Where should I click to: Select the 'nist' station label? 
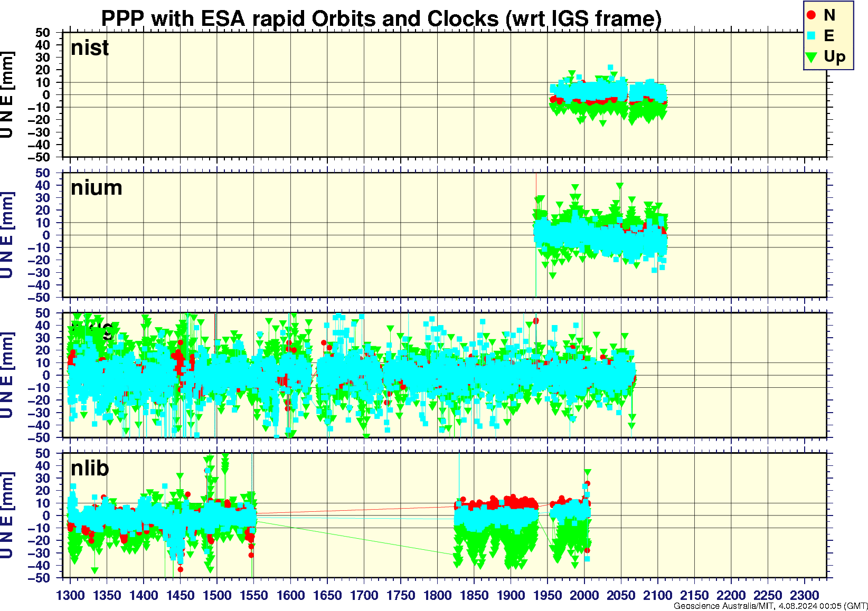[90, 47]
